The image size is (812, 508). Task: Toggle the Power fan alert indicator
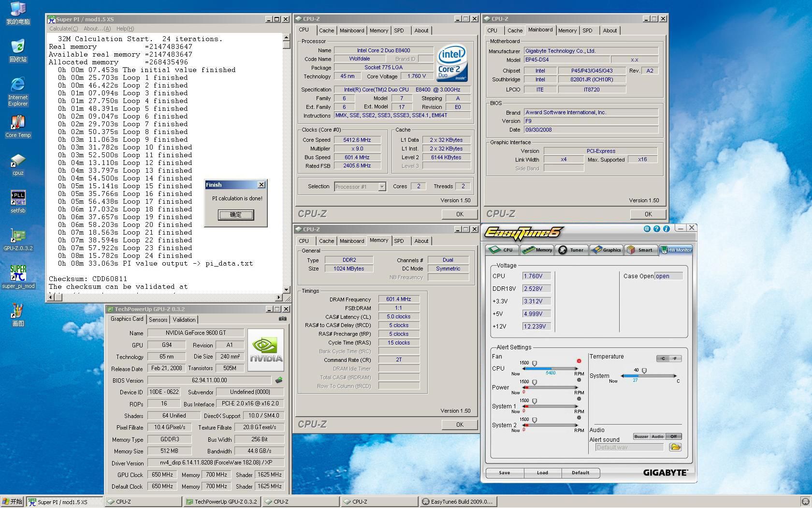[x=579, y=380]
